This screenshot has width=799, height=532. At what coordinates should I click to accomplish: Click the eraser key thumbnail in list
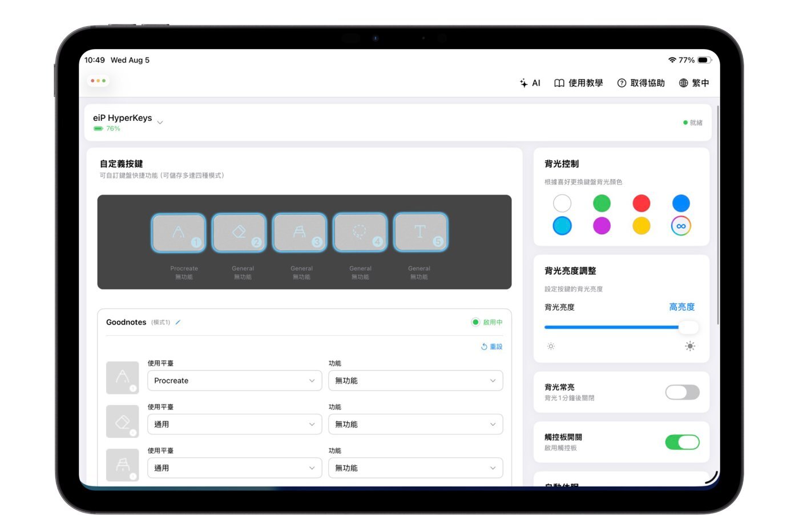(123, 421)
